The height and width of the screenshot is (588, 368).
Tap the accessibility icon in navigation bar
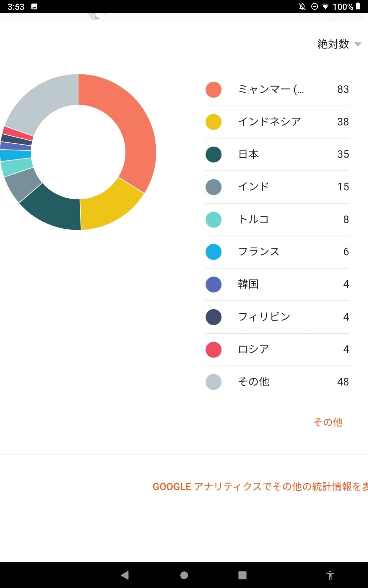click(x=330, y=575)
